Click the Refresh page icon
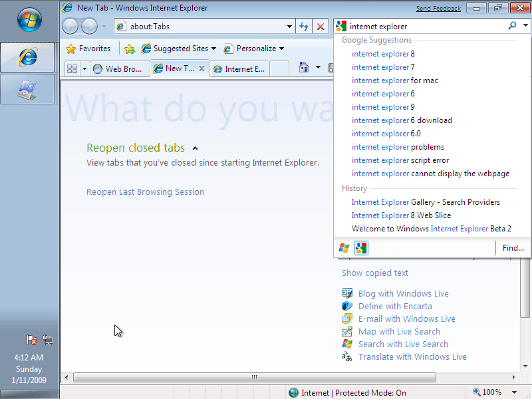This screenshot has width=532, height=399. pos(304,27)
